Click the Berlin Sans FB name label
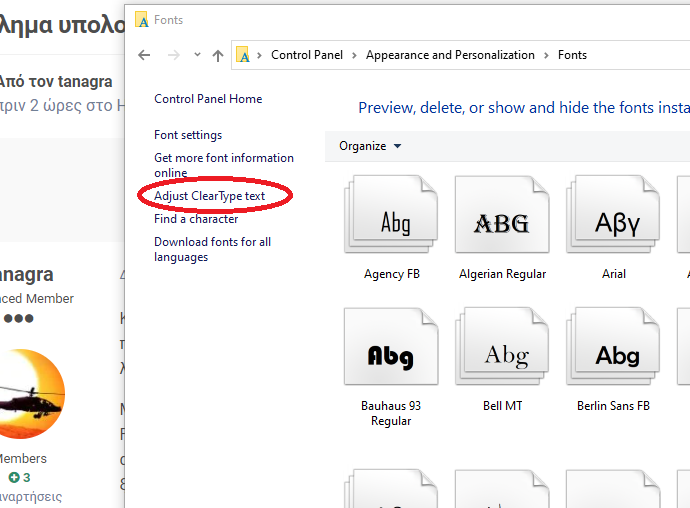This screenshot has width=690, height=508. (x=613, y=405)
